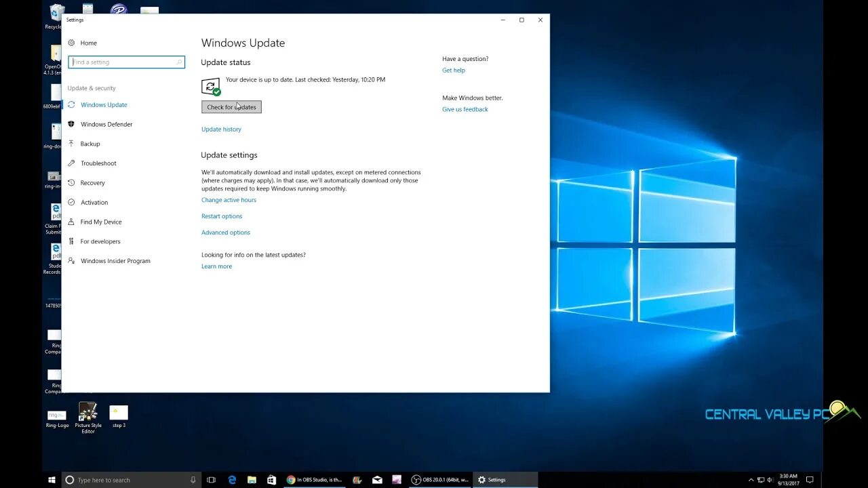Open the Advanced options link
868x488 pixels.
click(226, 232)
